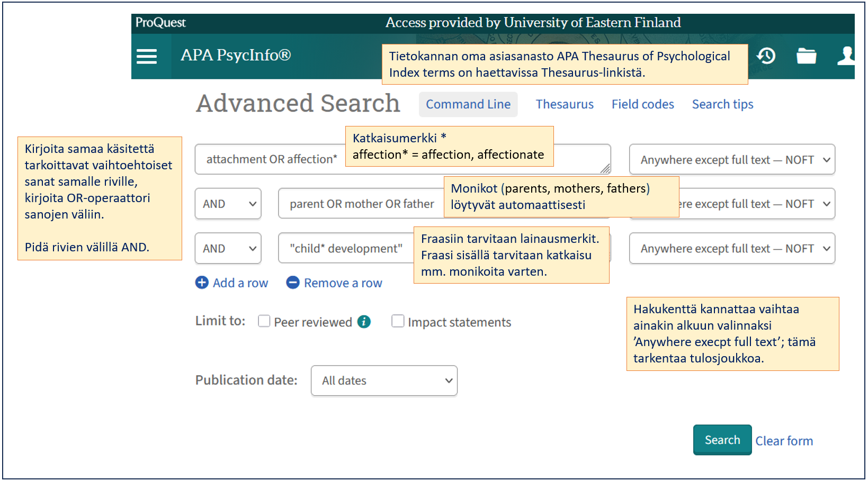The image size is (868, 481).
Task: Open the saved items folder icon
Action: coord(806,56)
